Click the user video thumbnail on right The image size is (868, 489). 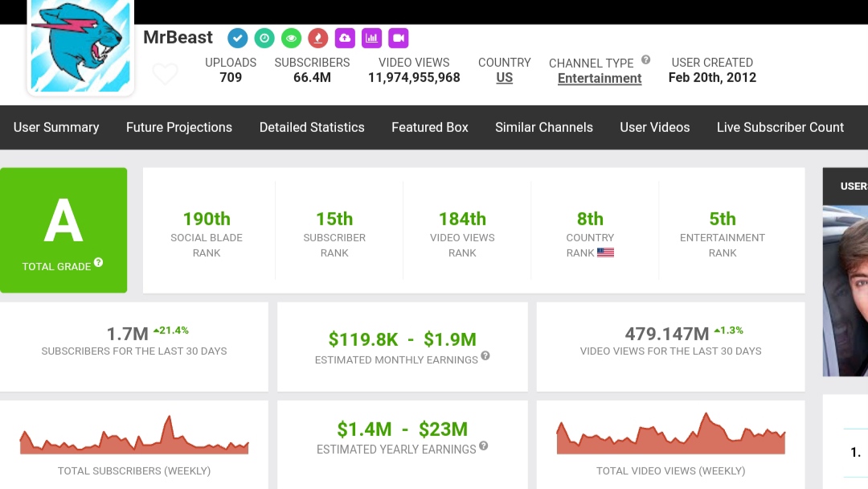click(x=845, y=290)
